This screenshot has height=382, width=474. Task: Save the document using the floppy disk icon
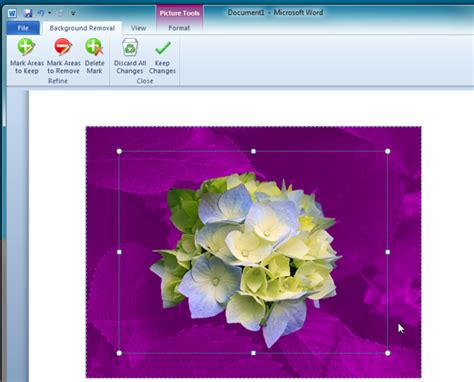[28, 13]
